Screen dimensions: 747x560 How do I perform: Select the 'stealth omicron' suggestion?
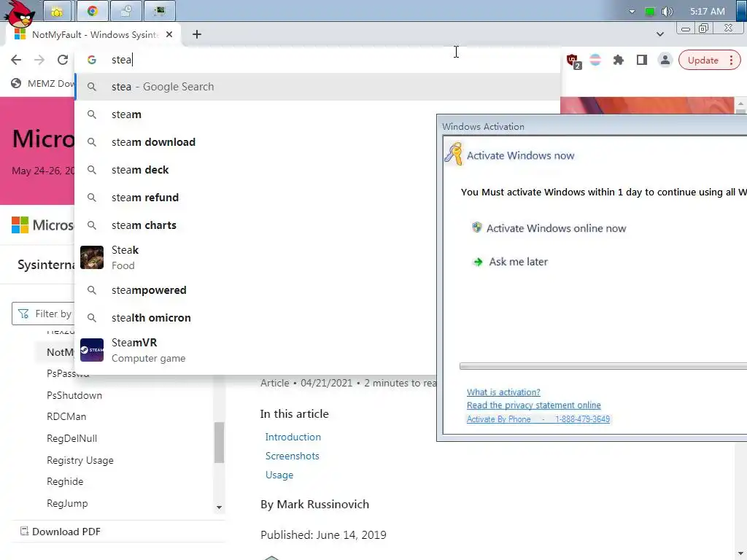(256, 318)
